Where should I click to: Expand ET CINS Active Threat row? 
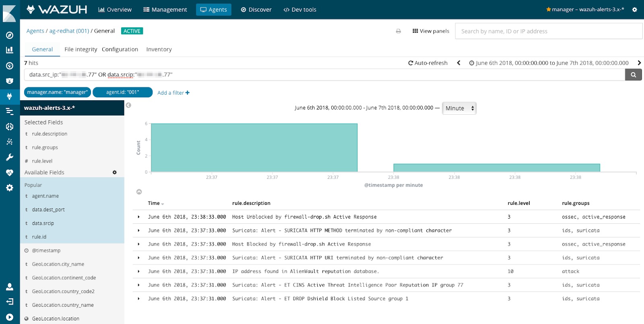(138, 285)
